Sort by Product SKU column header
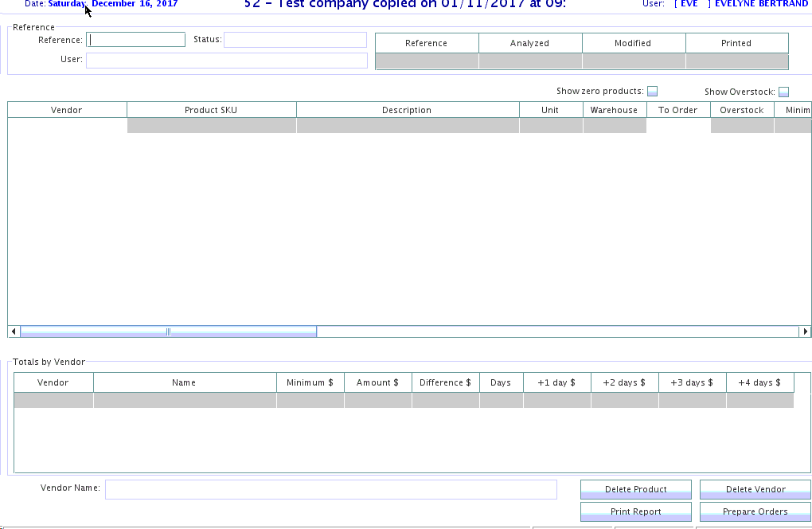 (211, 110)
